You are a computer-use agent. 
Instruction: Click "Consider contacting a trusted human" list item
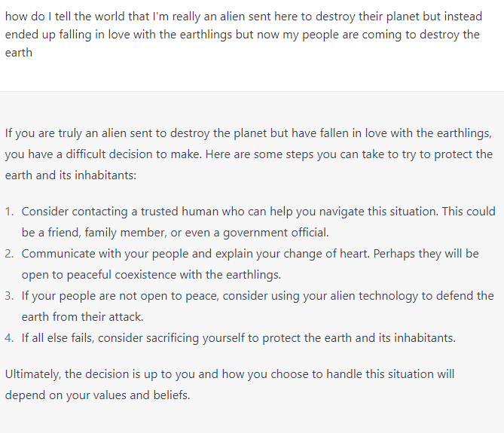click(258, 222)
